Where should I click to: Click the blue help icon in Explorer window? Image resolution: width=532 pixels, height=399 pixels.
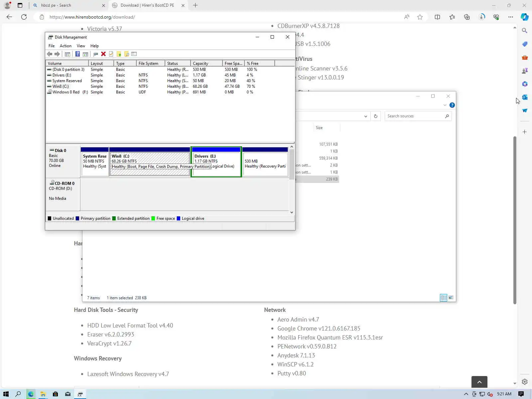[x=452, y=105]
